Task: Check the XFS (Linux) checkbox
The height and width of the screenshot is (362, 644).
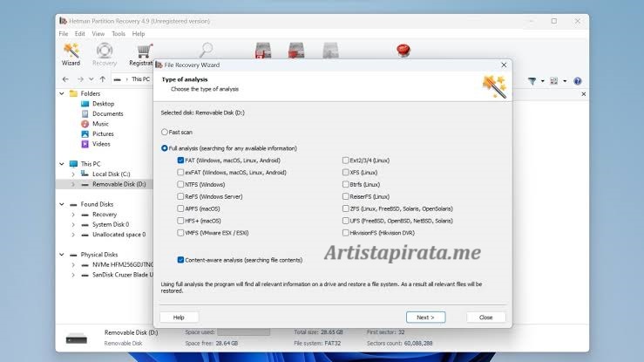Action: pyautogui.click(x=345, y=172)
